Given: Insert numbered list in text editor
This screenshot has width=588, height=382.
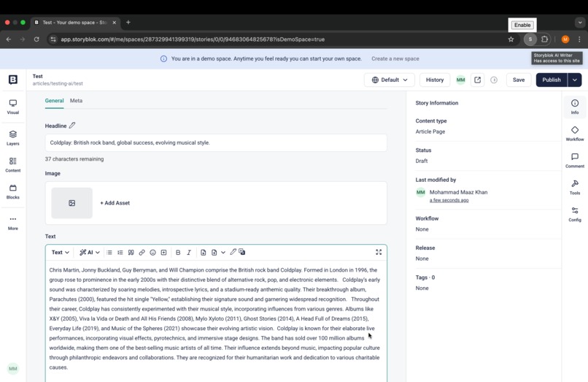Looking at the screenshot, I should tap(120, 253).
